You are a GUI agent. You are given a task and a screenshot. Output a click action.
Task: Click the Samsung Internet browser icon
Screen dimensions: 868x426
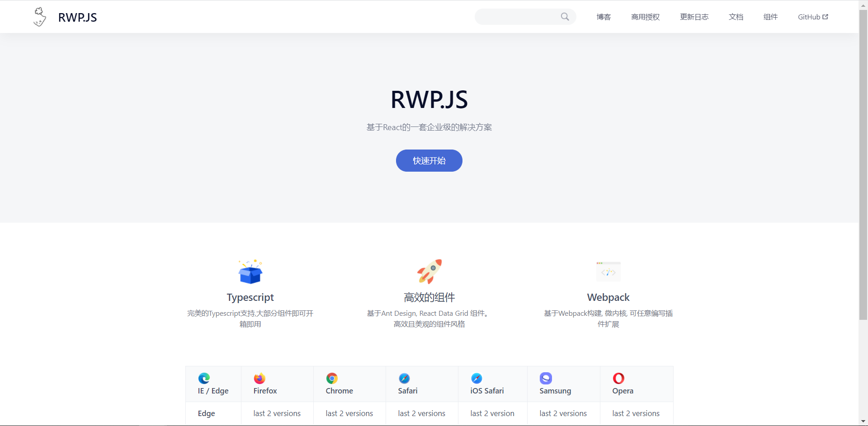pos(545,379)
